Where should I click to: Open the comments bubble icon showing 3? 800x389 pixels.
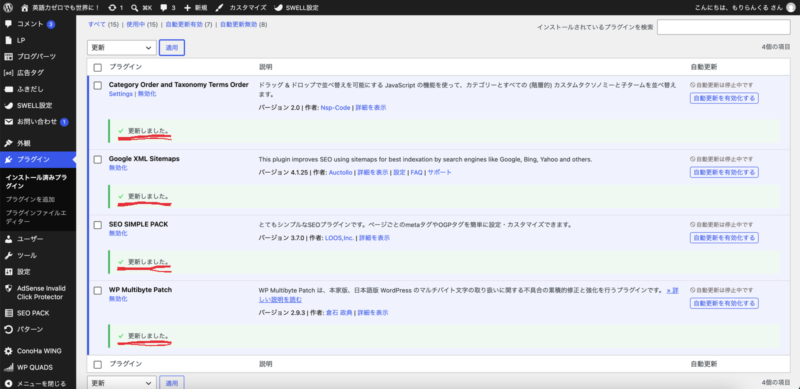(164, 8)
